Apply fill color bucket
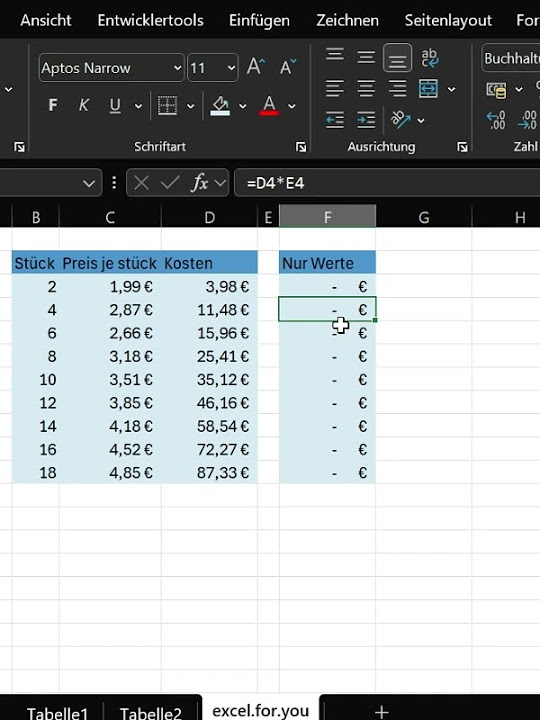 220,106
